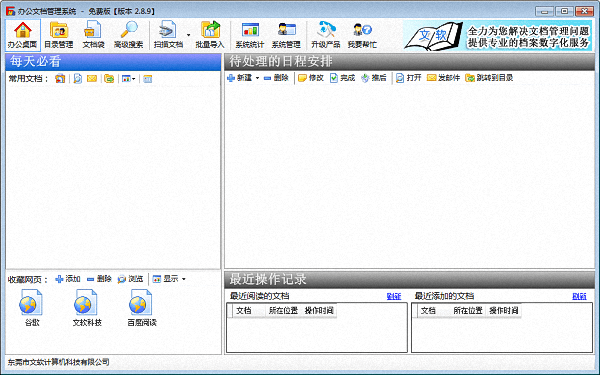This screenshot has width=600, height=375.
Task: Click 操作时间 column header in 最近添加的文档
Action: pos(504,311)
